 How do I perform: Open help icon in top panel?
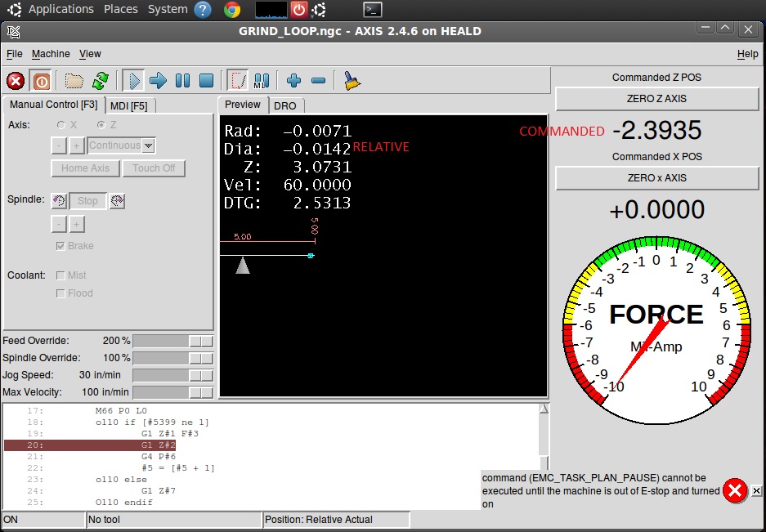(x=203, y=10)
